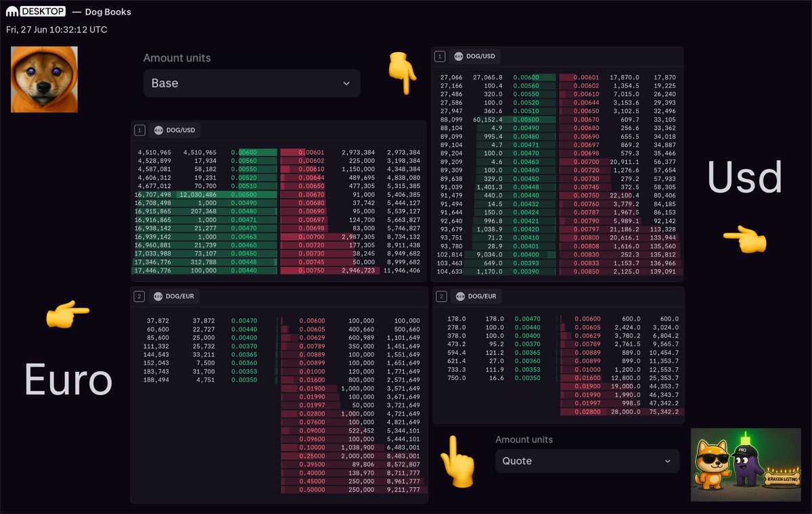
Task: Open the Amount units dropdown showing Base
Action: pyautogui.click(x=252, y=83)
